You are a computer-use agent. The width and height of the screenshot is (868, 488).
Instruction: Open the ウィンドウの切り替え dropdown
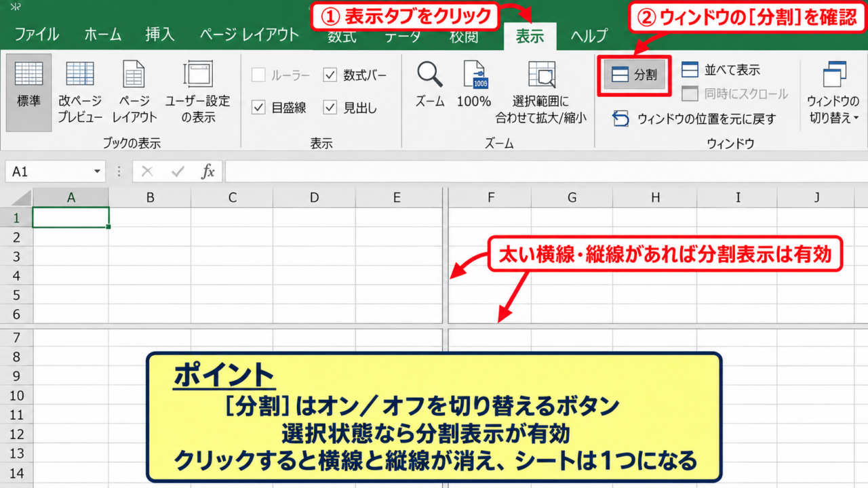point(833,92)
